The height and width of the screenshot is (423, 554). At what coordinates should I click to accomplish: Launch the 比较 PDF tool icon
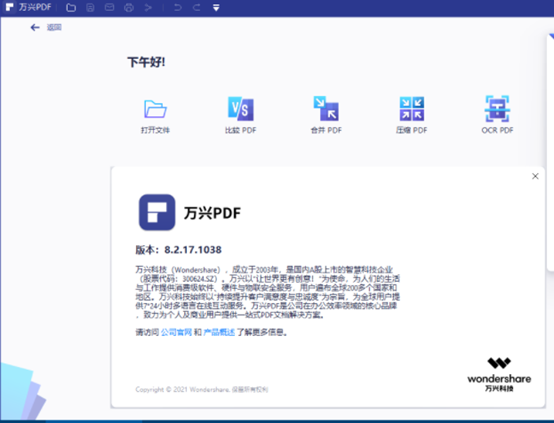click(241, 108)
